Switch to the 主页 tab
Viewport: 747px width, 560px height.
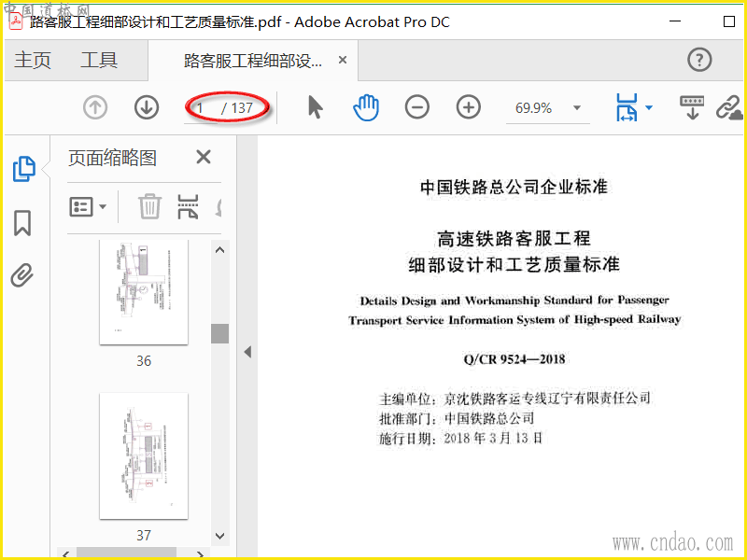tap(33, 60)
